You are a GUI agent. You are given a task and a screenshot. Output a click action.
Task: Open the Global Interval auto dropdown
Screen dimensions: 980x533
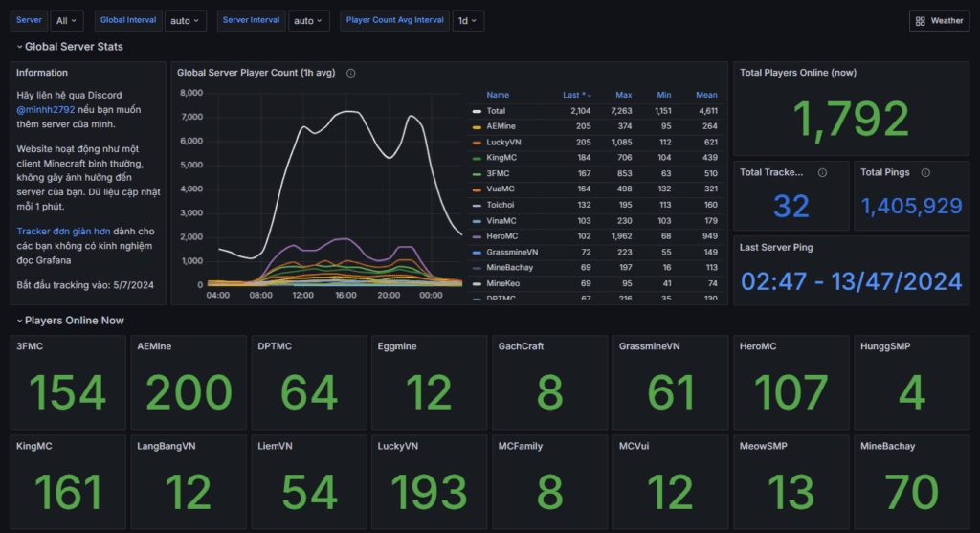pyautogui.click(x=185, y=20)
